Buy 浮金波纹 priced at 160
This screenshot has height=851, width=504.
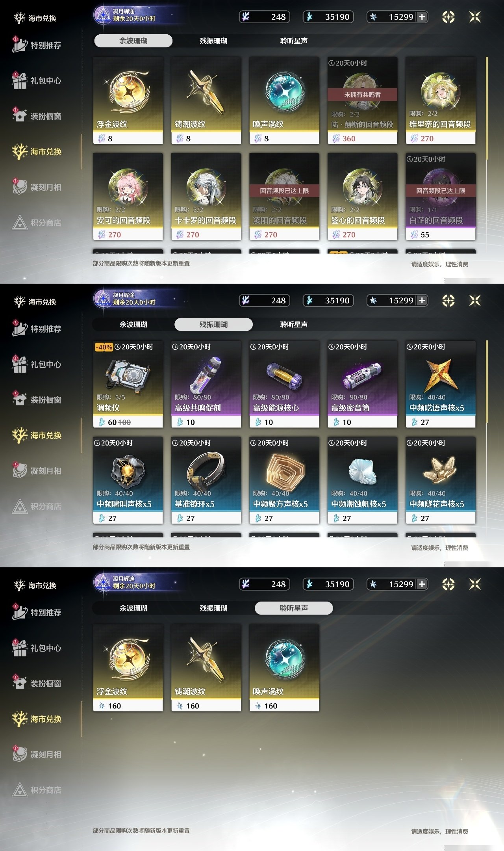[x=128, y=668]
